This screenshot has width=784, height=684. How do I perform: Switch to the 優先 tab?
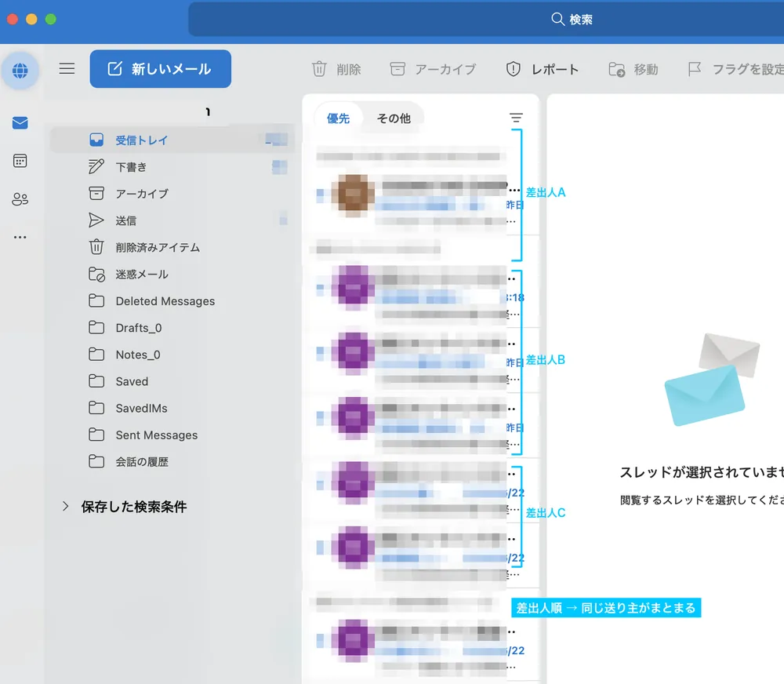tap(338, 118)
